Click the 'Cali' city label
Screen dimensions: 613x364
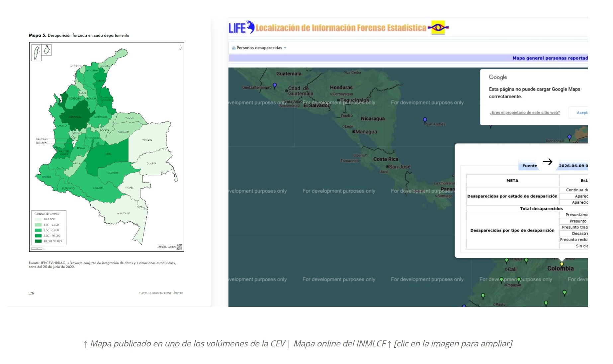pos(512,269)
